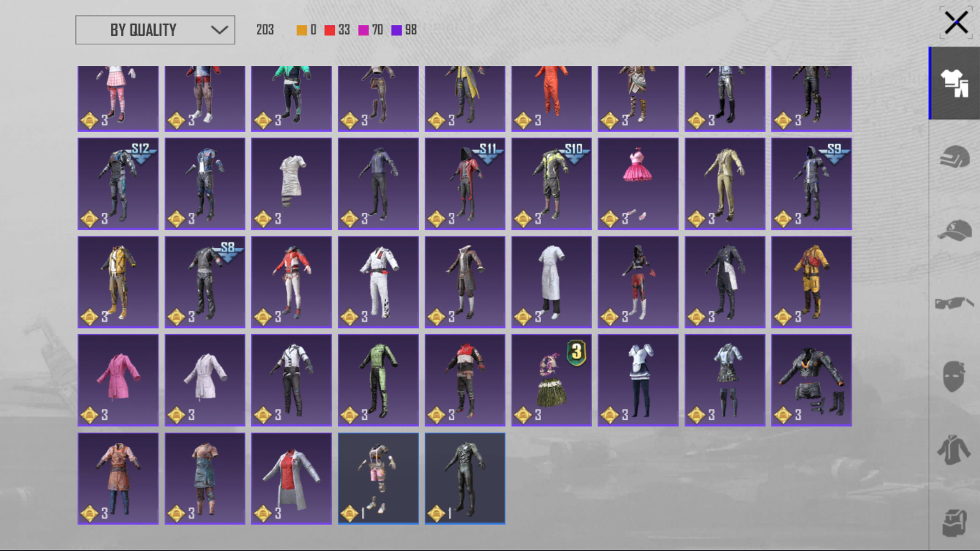The height and width of the screenshot is (551, 980).
Task: Select the white lab coat with red shirt
Action: [x=291, y=479]
